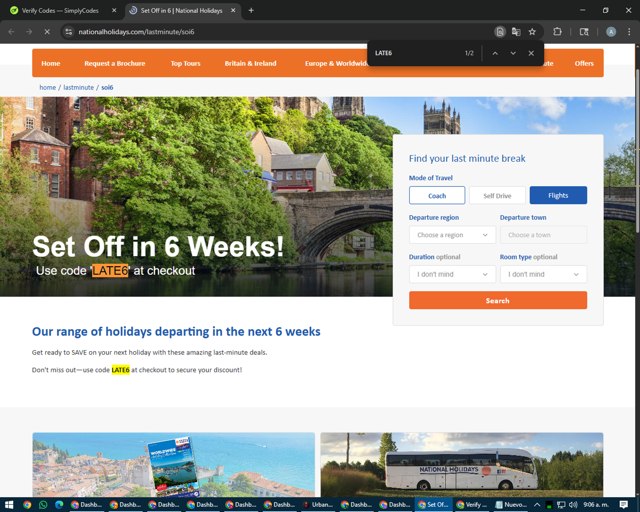Screen dimensions: 640x512
Task: Open the Home menu item
Action: (51, 63)
